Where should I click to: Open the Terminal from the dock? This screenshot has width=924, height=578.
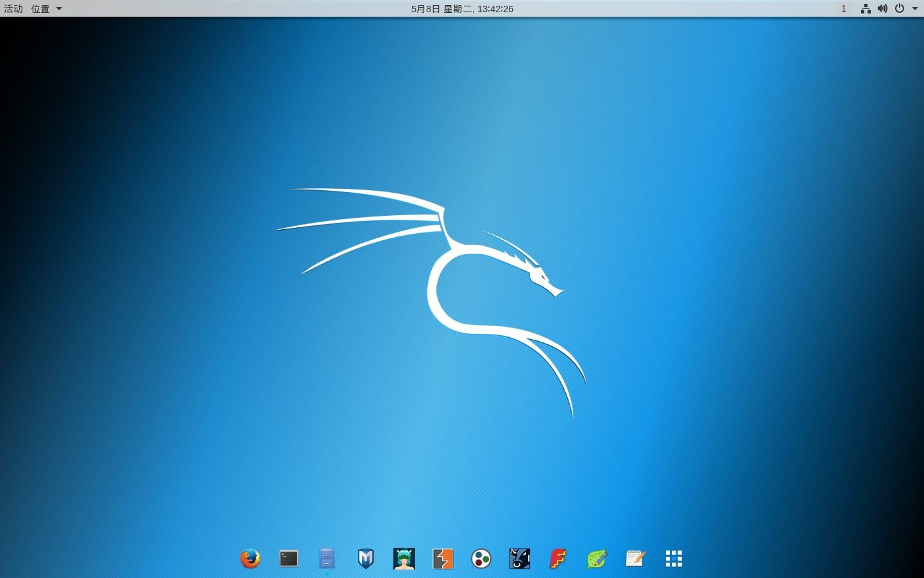(289, 559)
